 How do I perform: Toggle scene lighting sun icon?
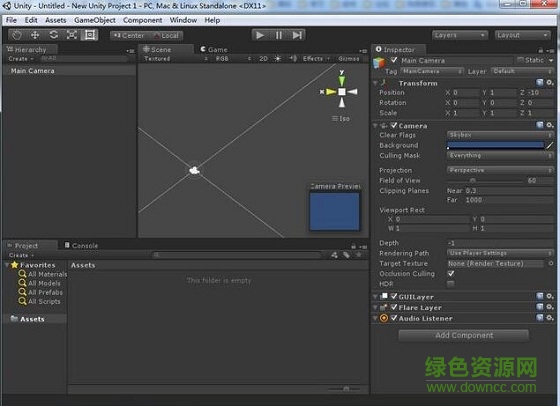tap(278, 59)
